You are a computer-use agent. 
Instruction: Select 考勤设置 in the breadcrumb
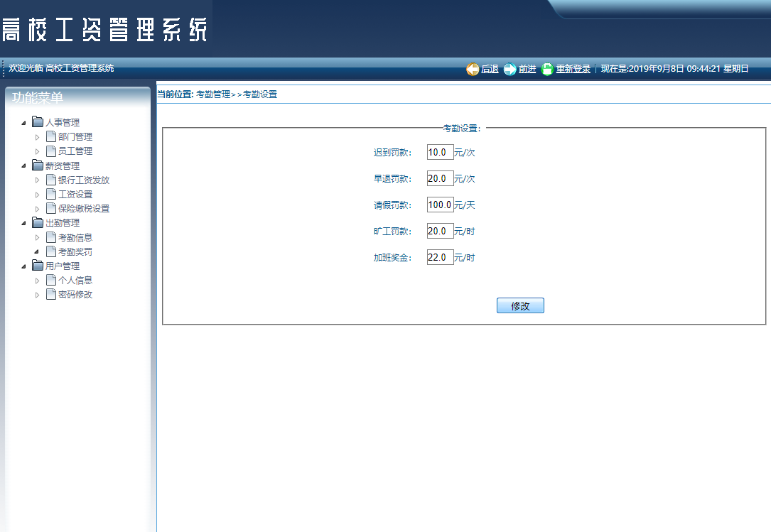tap(260, 93)
